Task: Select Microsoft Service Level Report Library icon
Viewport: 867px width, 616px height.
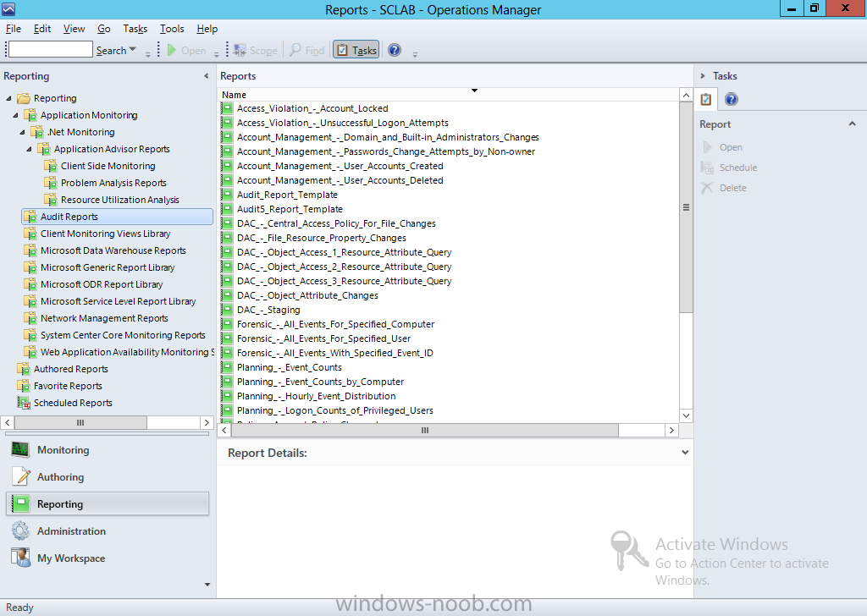Action: 30,301
